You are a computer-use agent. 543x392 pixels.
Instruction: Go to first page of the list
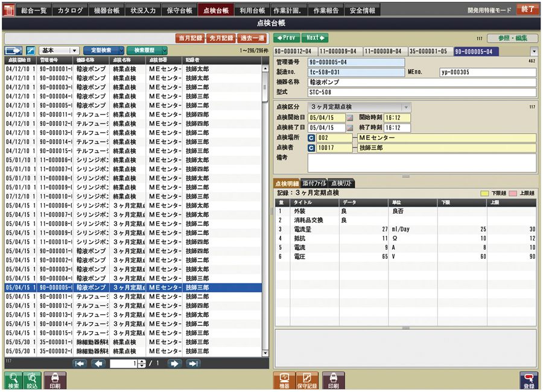pos(80,364)
